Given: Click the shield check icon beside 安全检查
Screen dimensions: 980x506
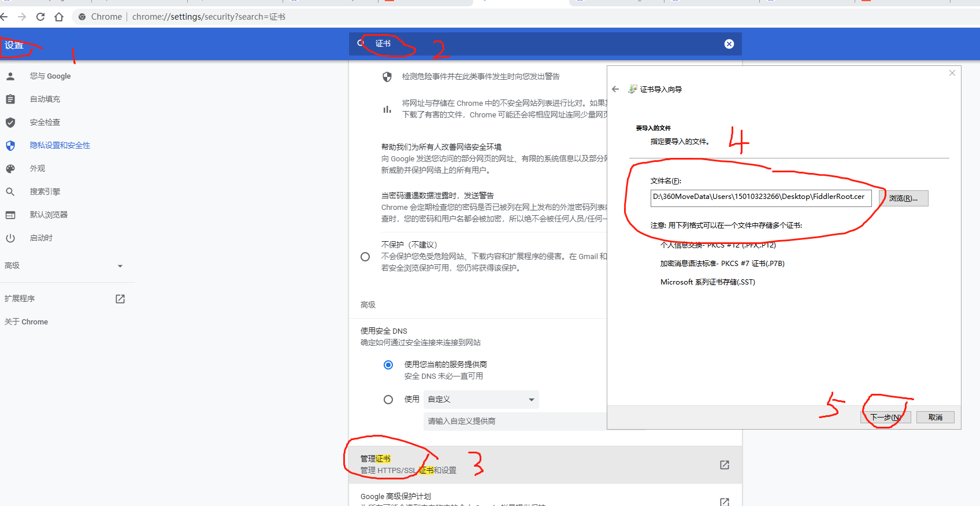Looking at the screenshot, I should point(10,122).
